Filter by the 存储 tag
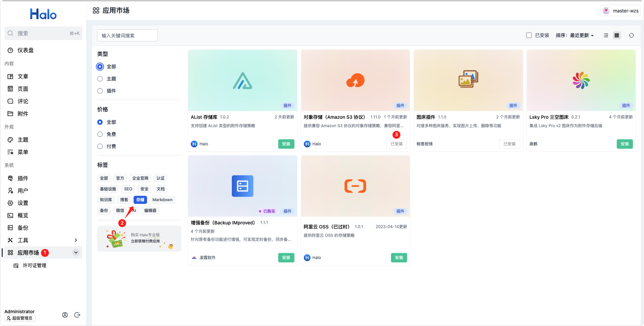 [x=140, y=200]
